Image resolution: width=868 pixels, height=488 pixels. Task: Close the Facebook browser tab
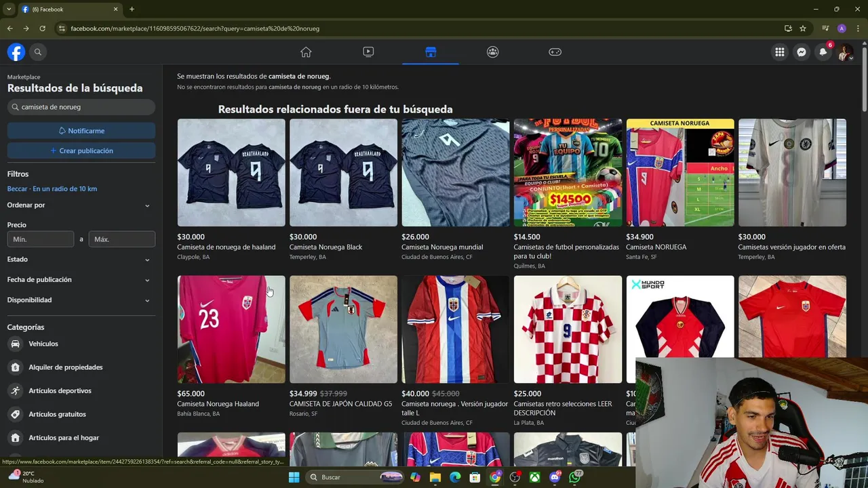click(115, 9)
